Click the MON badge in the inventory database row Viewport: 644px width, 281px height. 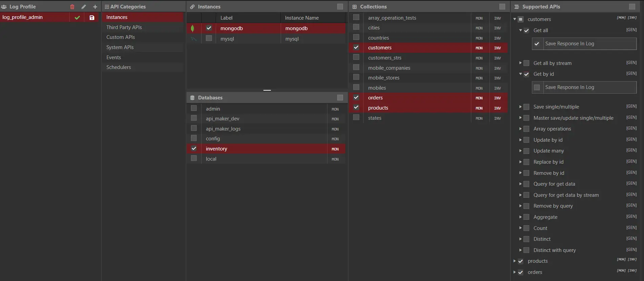(x=335, y=149)
